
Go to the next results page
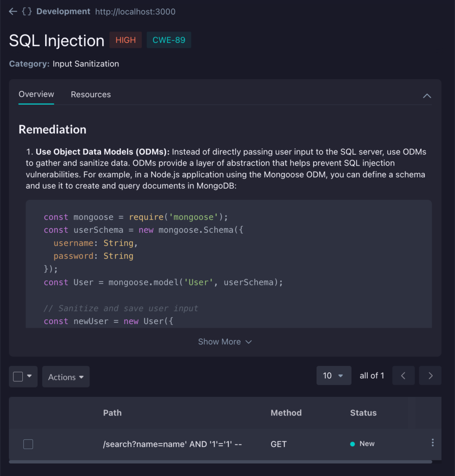click(430, 376)
